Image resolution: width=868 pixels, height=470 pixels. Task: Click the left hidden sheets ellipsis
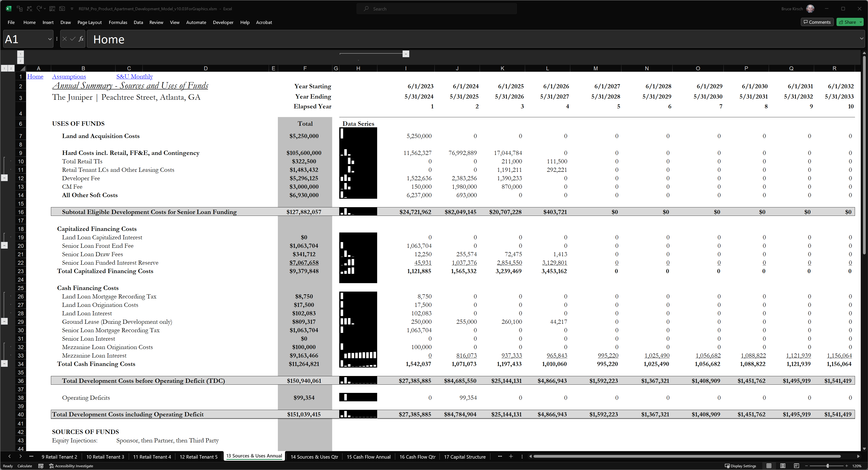coord(31,457)
